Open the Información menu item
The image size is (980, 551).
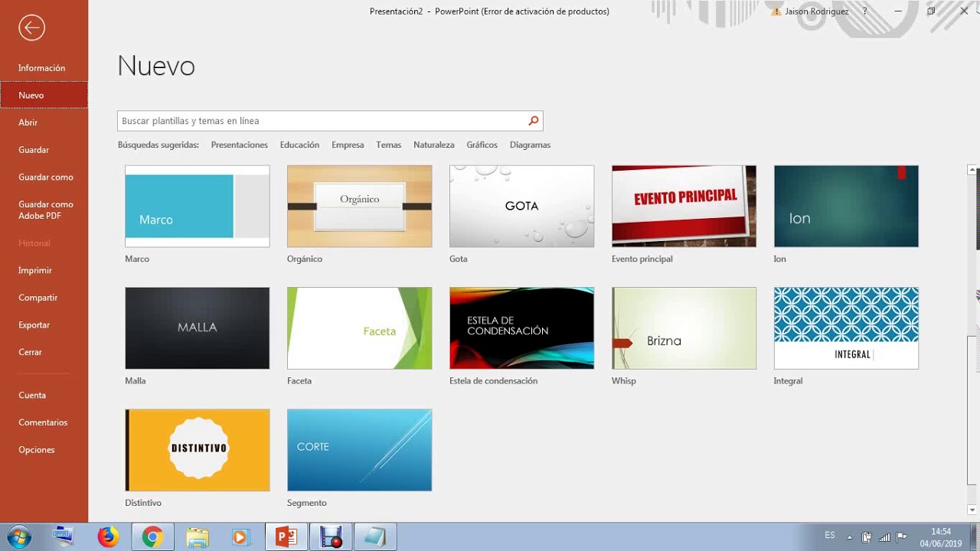point(44,68)
